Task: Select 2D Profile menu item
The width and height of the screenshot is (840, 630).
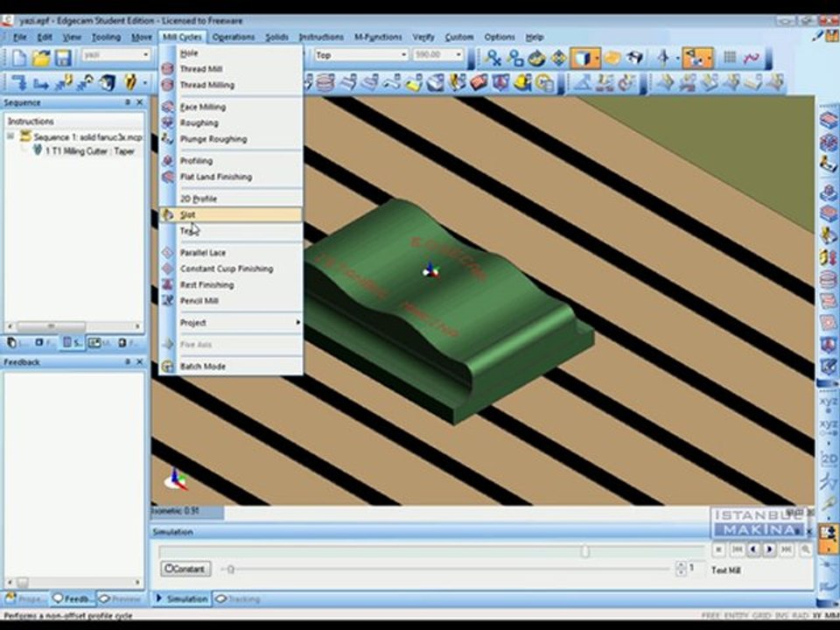Action: (x=231, y=199)
